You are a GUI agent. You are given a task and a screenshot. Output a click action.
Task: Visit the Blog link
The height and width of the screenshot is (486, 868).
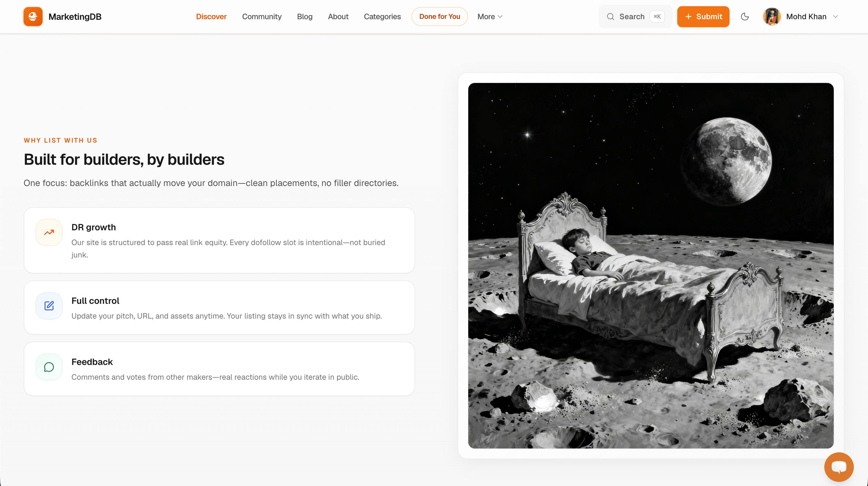(305, 17)
